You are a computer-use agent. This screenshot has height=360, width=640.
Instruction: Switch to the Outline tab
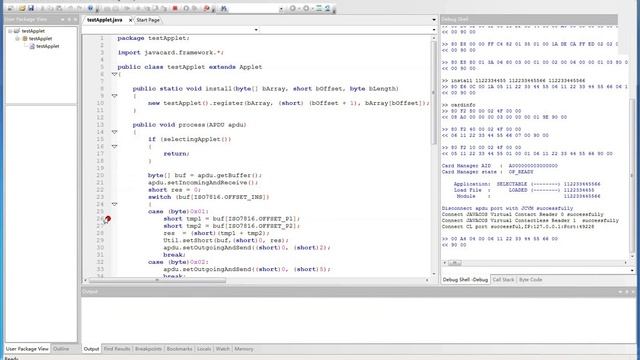coord(61,349)
